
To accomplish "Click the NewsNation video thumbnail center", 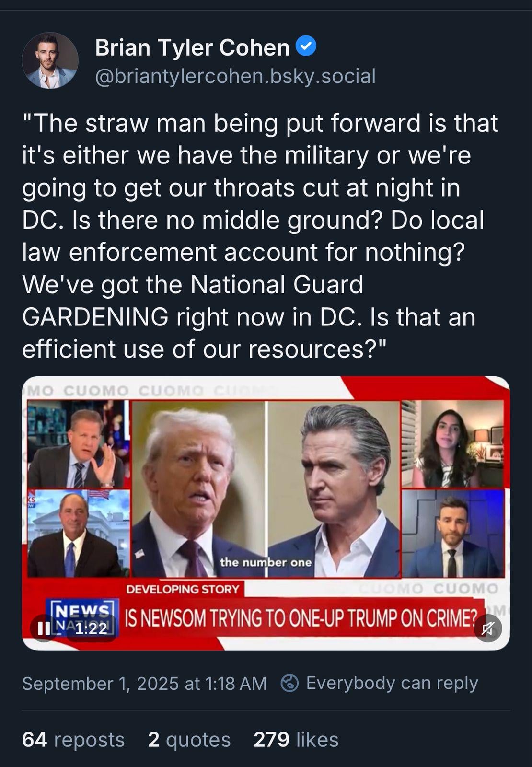I will point(266,513).
